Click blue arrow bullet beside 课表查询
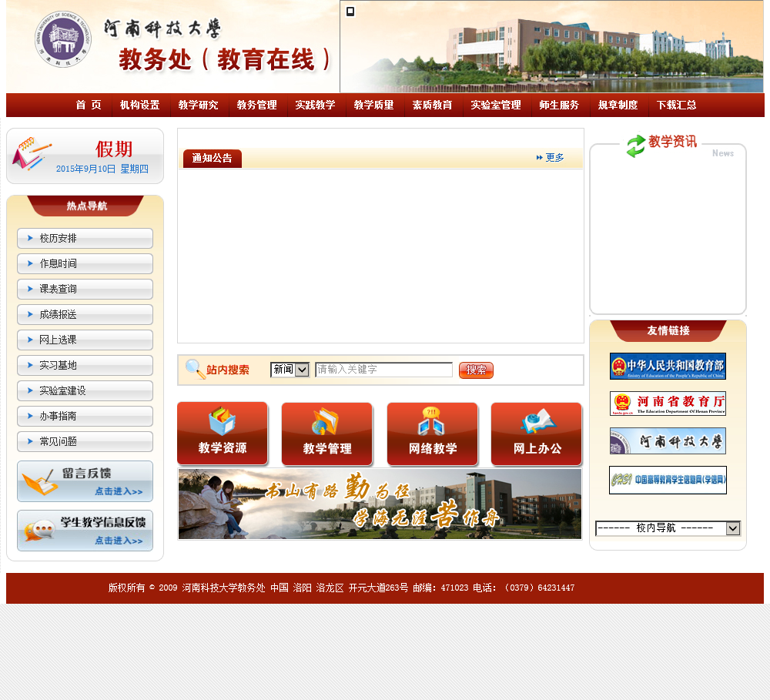 [x=30, y=289]
